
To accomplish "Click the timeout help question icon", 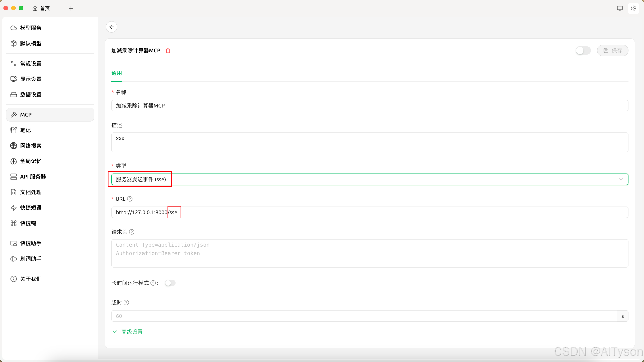I will pyautogui.click(x=127, y=303).
